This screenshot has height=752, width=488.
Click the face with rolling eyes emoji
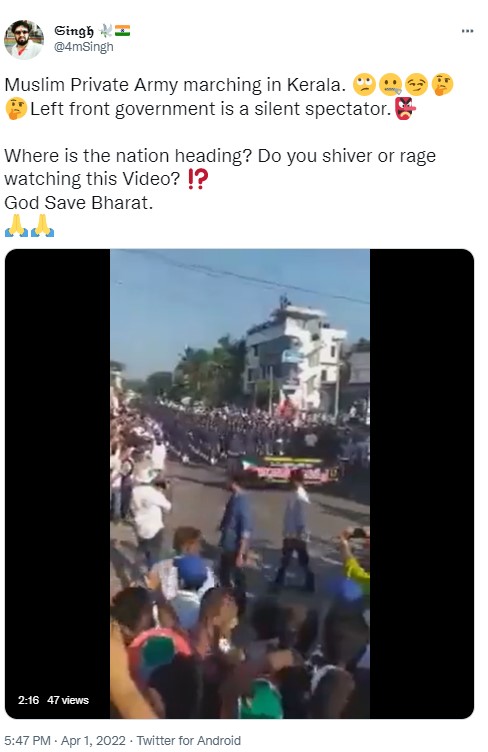coord(364,84)
